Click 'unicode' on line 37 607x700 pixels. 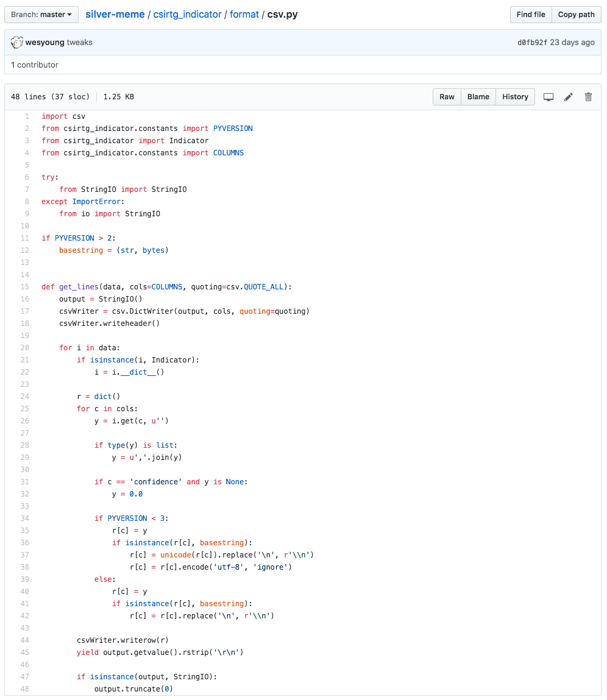click(x=176, y=555)
